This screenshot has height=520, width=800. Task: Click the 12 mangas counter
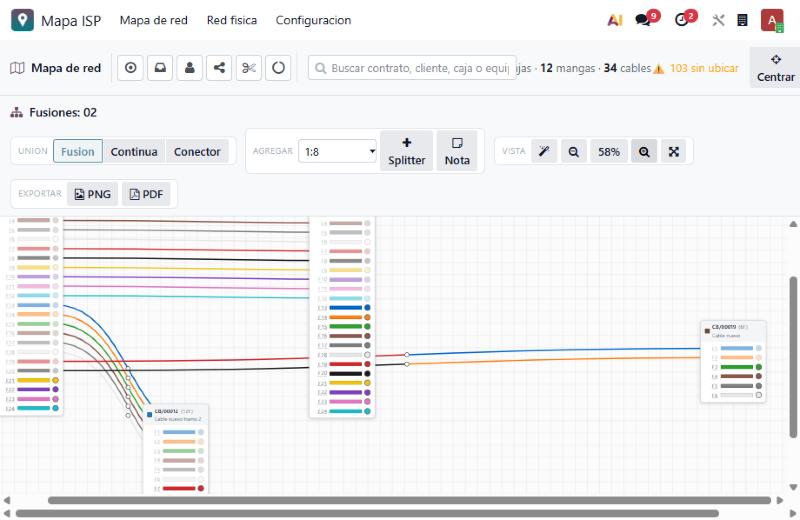click(x=568, y=68)
